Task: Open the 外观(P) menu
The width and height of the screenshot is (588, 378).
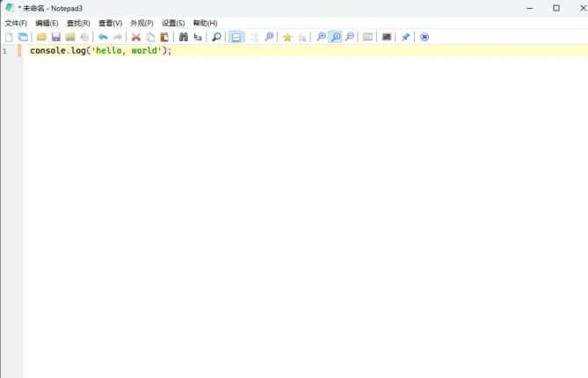Action: click(x=142, y=23)
